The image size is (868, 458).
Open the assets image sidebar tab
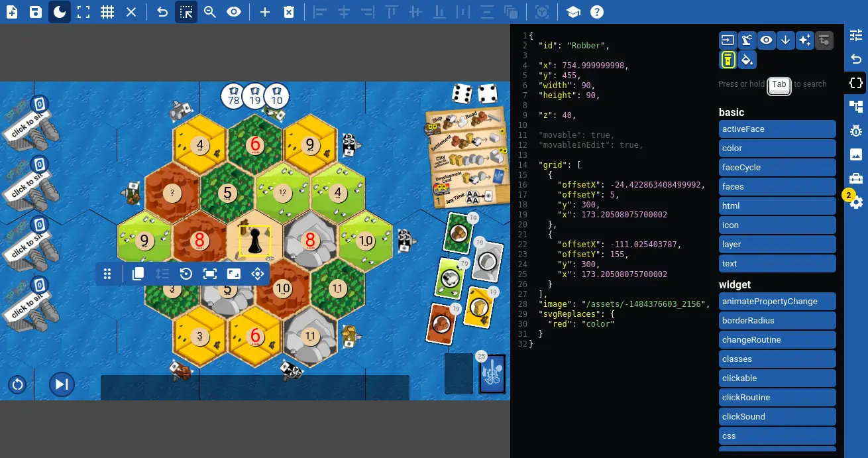(x=856, y=154)
